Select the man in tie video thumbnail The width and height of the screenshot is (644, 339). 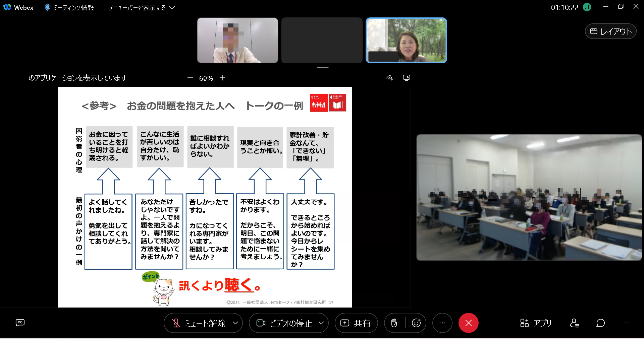coord(237,40)
